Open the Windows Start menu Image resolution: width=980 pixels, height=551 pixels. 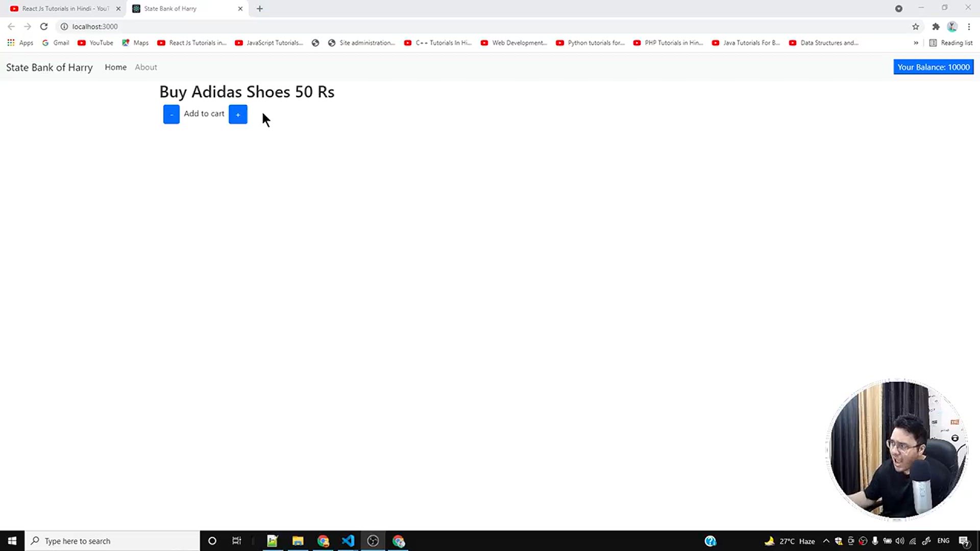tap(12, 541)
